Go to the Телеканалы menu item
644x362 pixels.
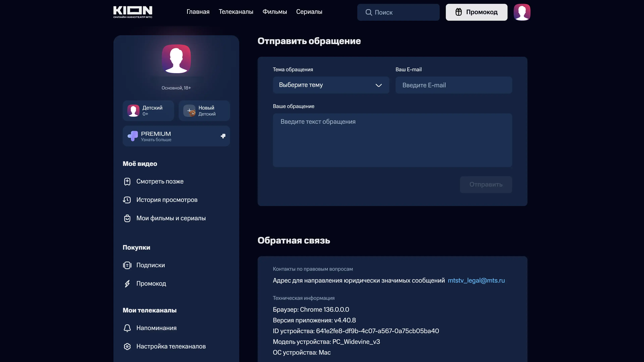(236, 12)
